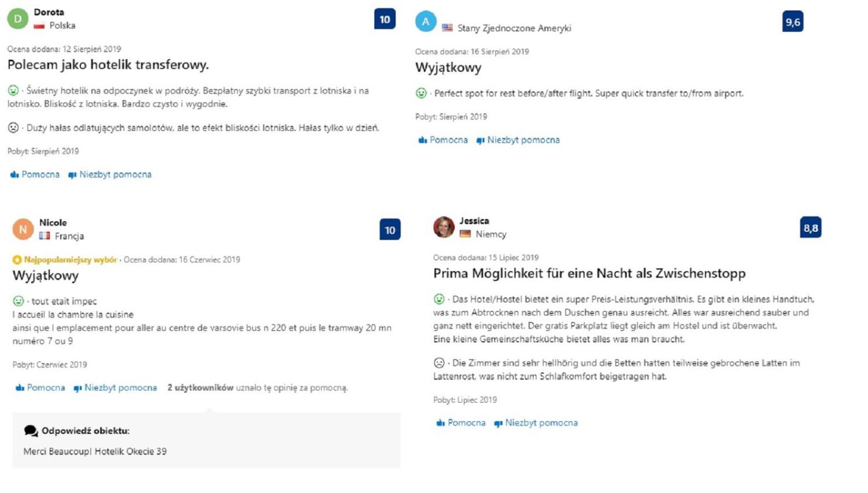Click Niezbyt pomocna under Nicole's review
This screenshot has width=868, height=493.
tap(115, 387)
